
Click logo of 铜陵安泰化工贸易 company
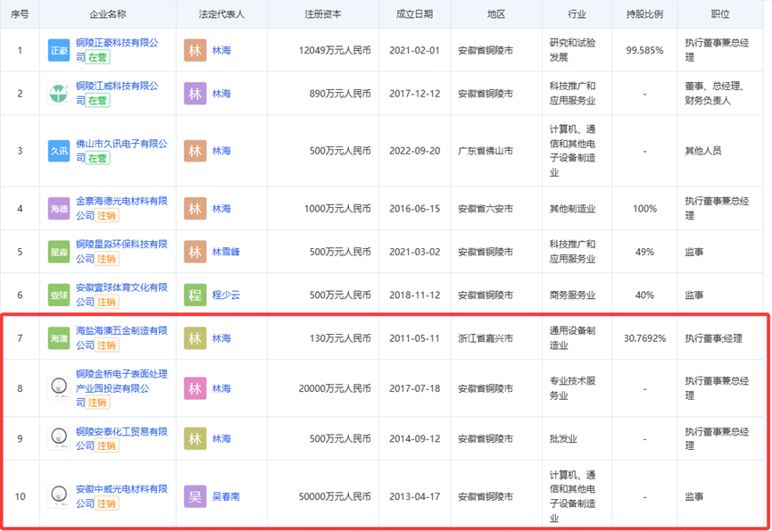point(59,438)
